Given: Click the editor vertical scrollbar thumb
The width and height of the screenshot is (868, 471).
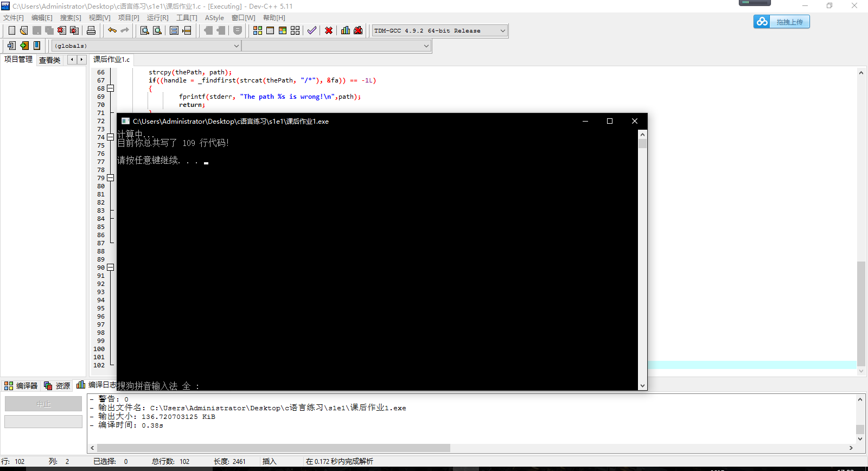Looking at the screenshot, I should coord(861,314).
